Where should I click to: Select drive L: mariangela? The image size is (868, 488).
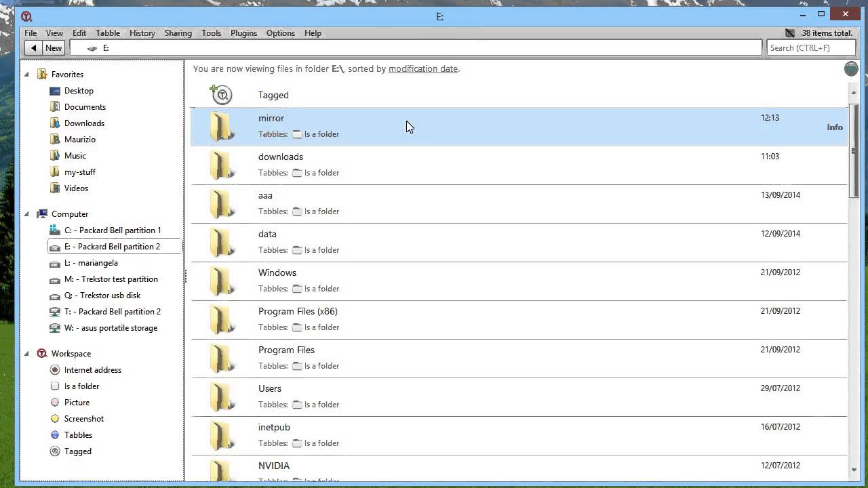click(84, 262)
